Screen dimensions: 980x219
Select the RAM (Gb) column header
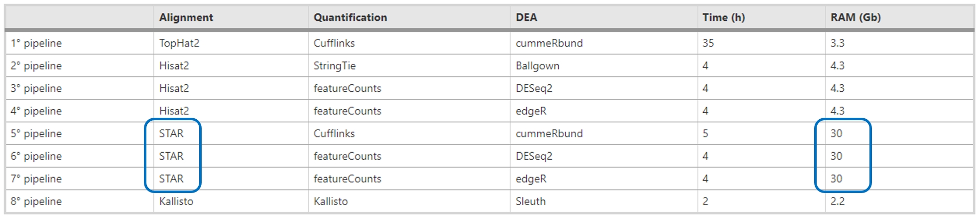pyautogui.click(x=856, y=17)
